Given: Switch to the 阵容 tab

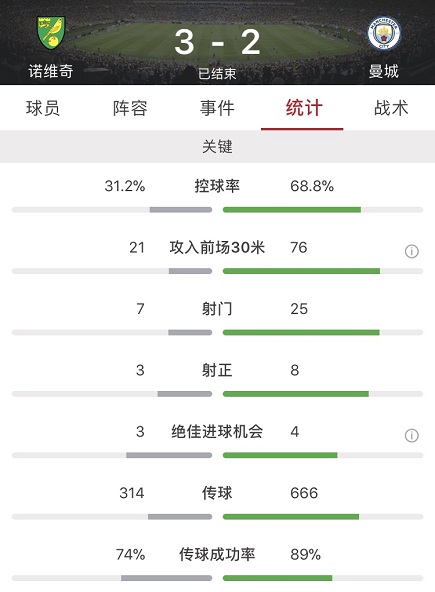Looking at the screenshot, I should [x=130, y=108].
